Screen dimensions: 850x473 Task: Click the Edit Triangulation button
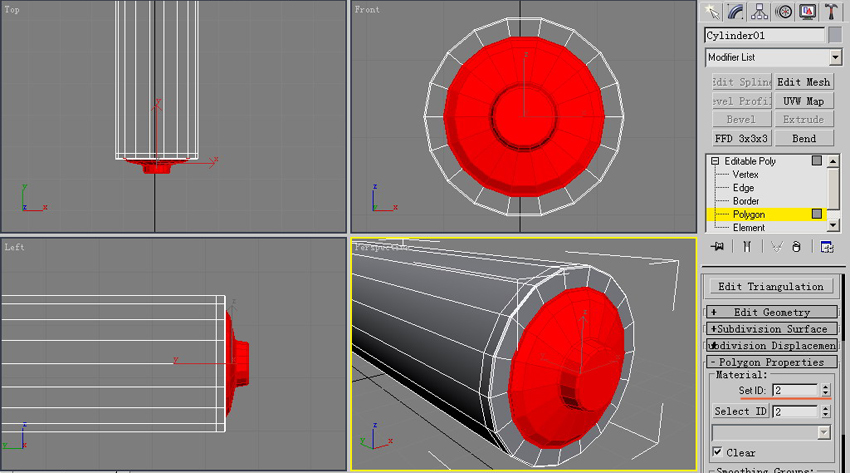770,287
